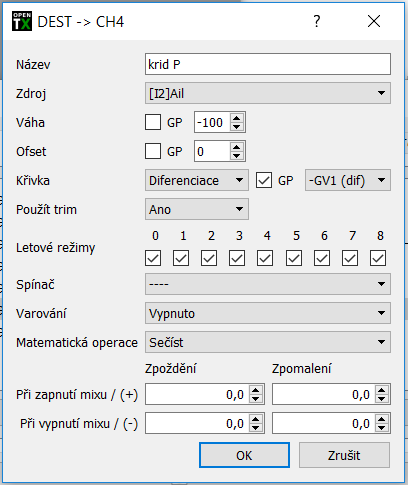Screen dimensions: 408x485
Task: Open the Diferenciace curve type dropdown
Action: (x=197, y=180)
